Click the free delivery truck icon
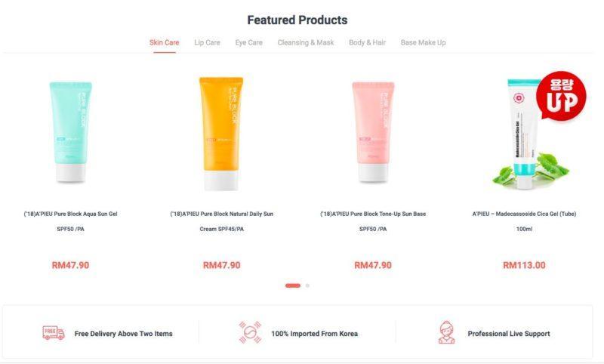 pyautogui.click(x=53, y=333)
